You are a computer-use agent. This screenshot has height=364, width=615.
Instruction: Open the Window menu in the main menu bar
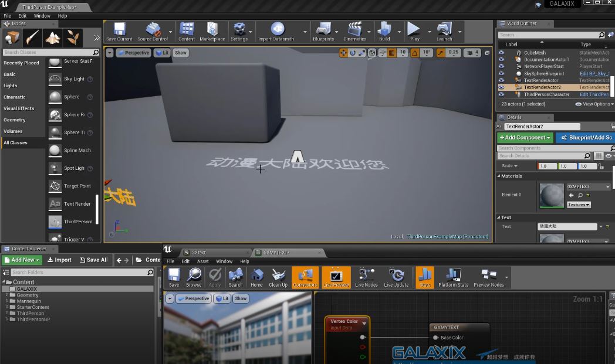tap(42, 16)
